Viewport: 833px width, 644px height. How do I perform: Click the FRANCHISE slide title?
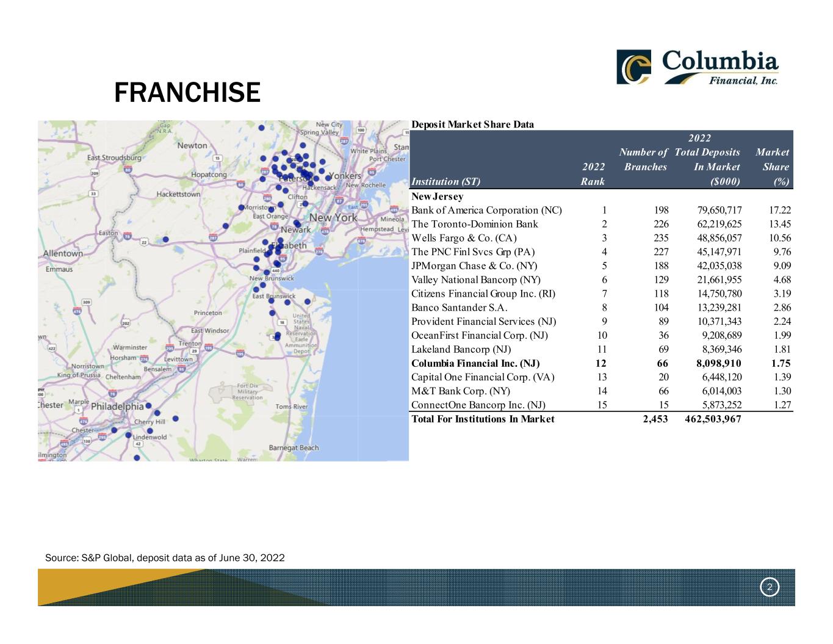(187, 93)
